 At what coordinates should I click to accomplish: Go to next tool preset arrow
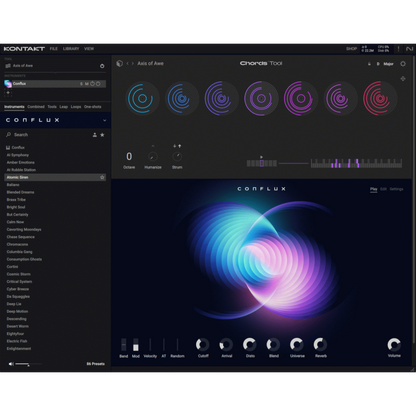133,63
